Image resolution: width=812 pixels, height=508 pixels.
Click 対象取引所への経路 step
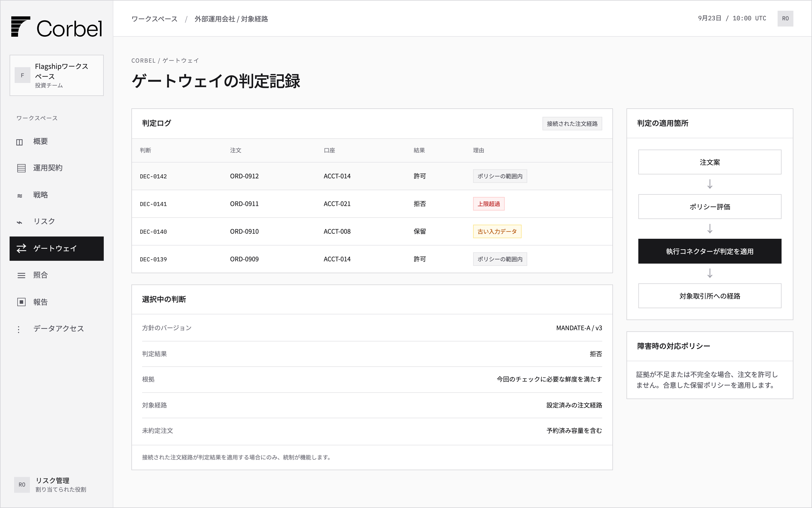[709, 296]
